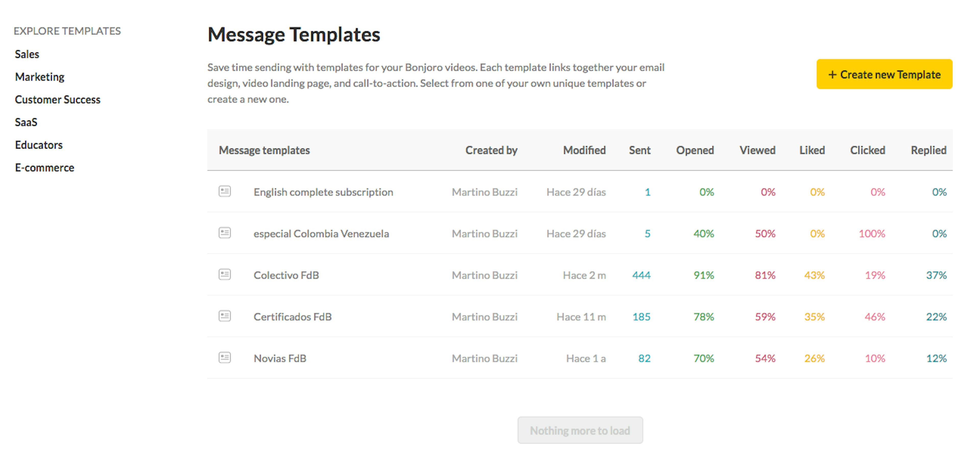Click sent count 5 for especial Colombia Venezuela

point(647,233)
